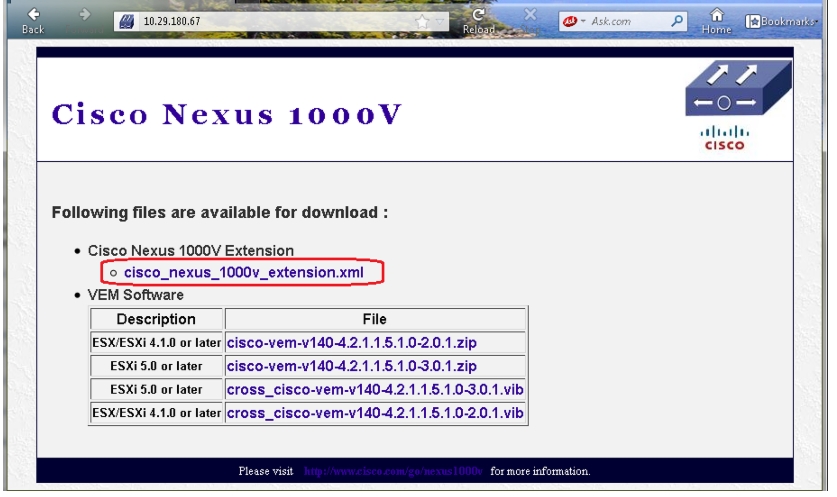Click the Stop loading button
Screen dimensions: 837x497
pyautogui.click(x=530, y=20)
